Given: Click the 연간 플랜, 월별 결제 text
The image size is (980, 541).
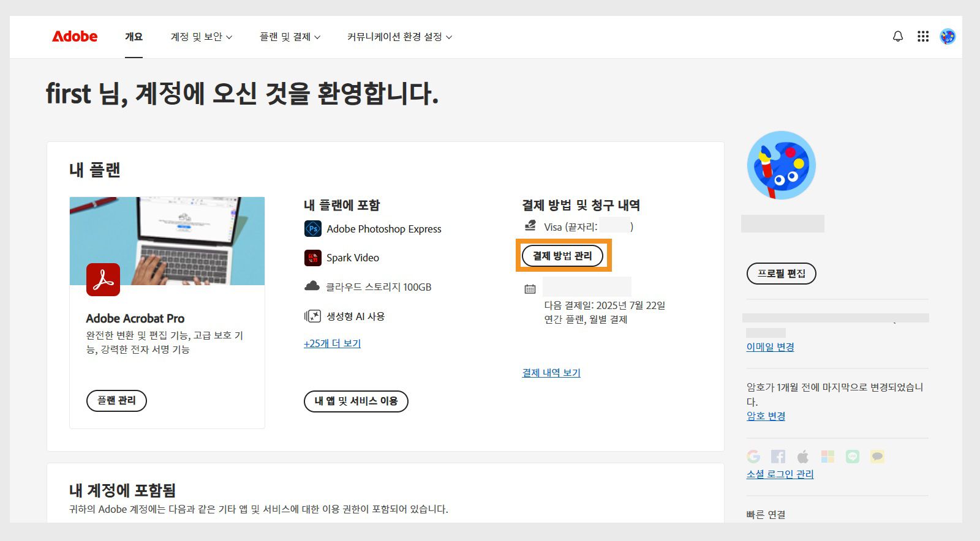Looking at the screenshot, I should click(x=586, y=319).
